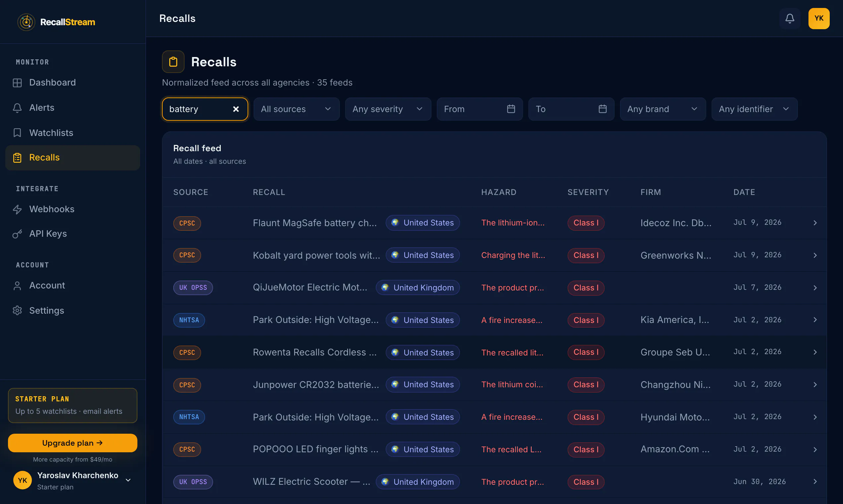
Task: Select 'Flaunt MagSafe battery ch...' recall title
Action: tap(315, 223)
